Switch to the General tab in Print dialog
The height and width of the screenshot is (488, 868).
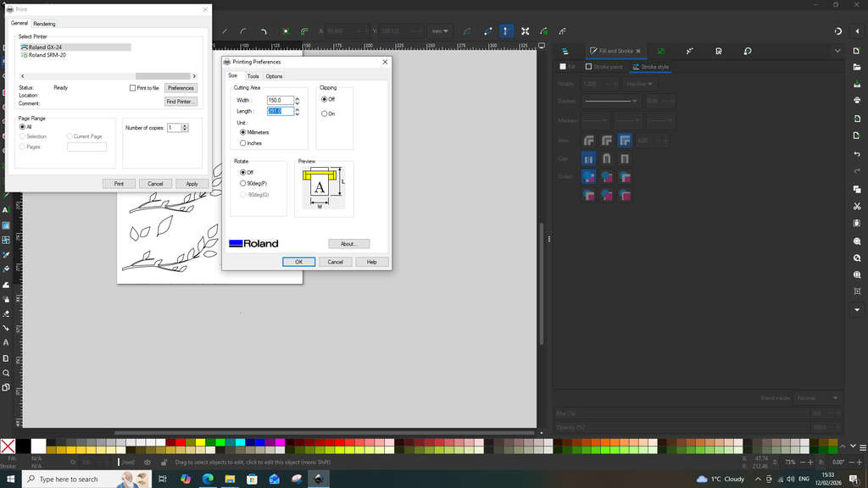click(19, 23)
